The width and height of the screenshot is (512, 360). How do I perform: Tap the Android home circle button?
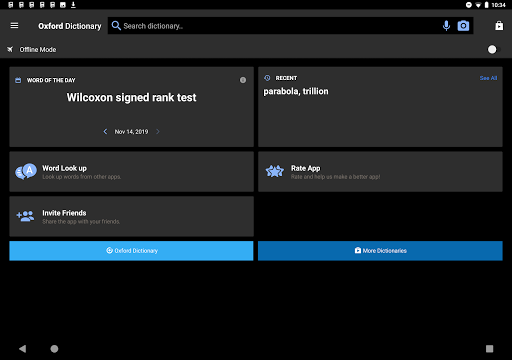coord(54,349)
